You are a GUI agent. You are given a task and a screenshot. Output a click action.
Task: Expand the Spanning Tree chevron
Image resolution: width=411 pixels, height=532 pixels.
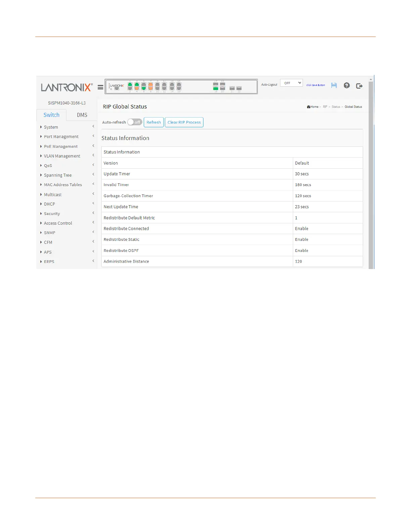(x=93, y=174)
